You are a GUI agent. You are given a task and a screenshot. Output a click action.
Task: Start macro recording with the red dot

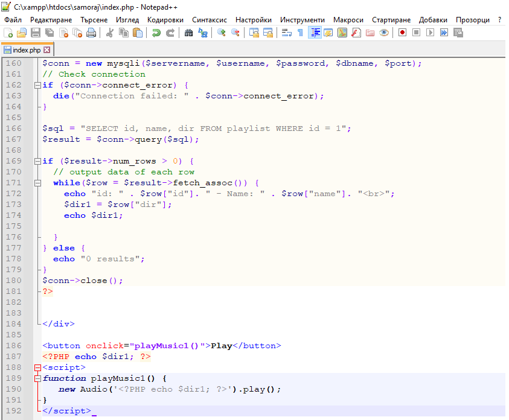pos(403,33)
